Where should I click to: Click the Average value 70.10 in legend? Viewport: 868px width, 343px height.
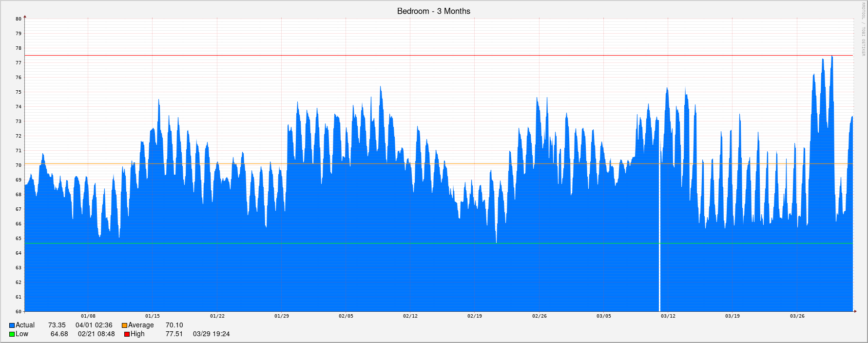point(174,325)
